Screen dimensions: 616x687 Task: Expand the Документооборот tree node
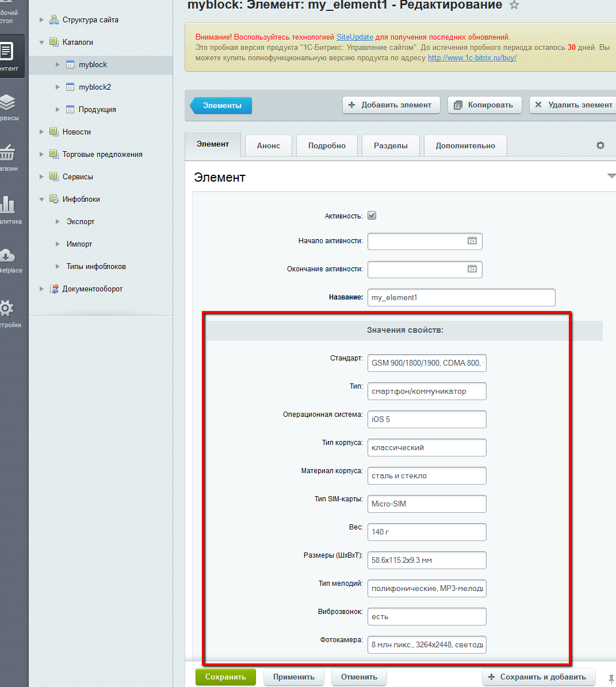point(41,289)
